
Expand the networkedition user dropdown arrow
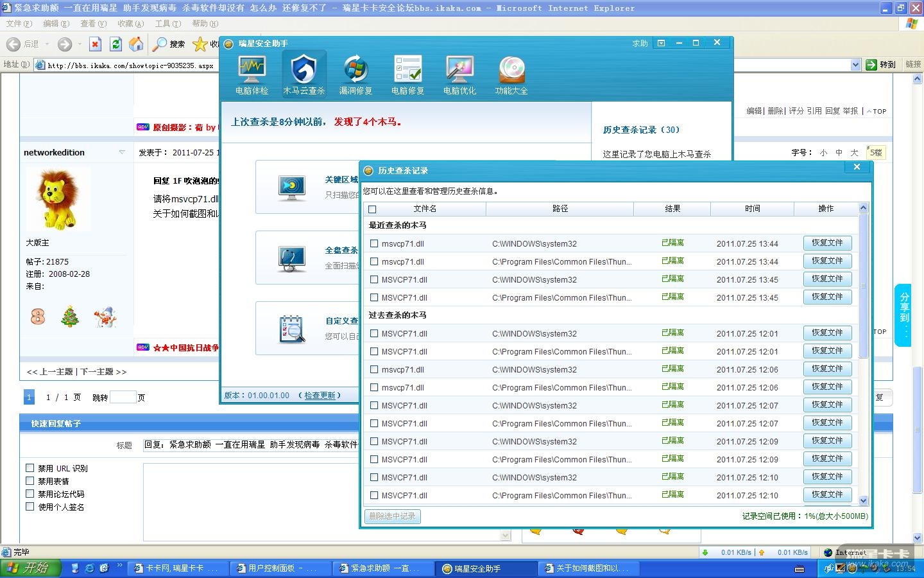click(122, 152)
